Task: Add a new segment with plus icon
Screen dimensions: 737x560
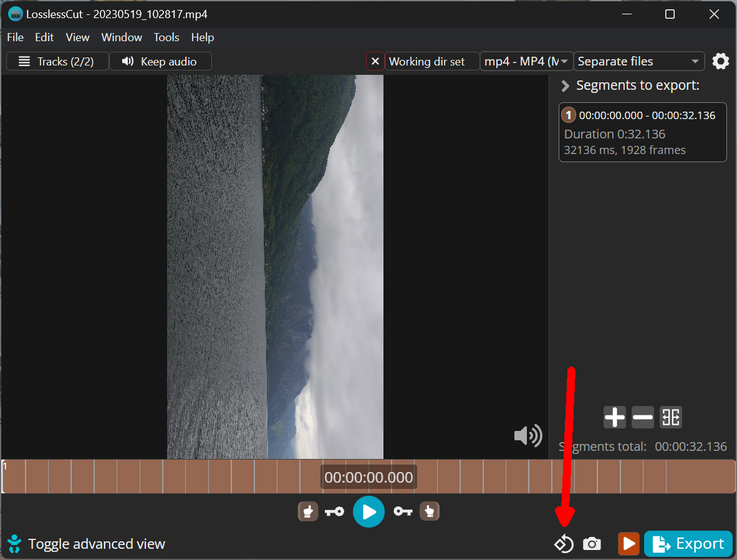Action: point(614,417)
